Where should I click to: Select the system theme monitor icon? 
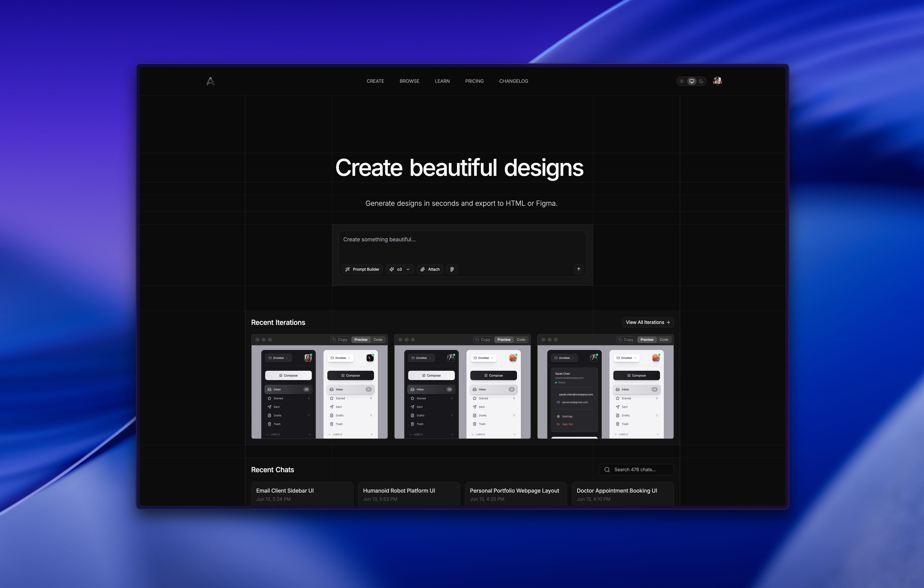[691, 81]
